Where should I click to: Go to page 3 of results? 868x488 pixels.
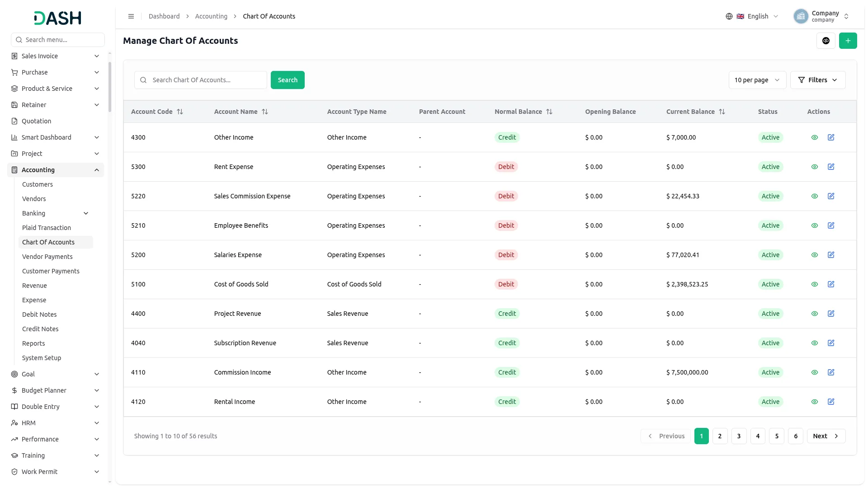point(739,436)
